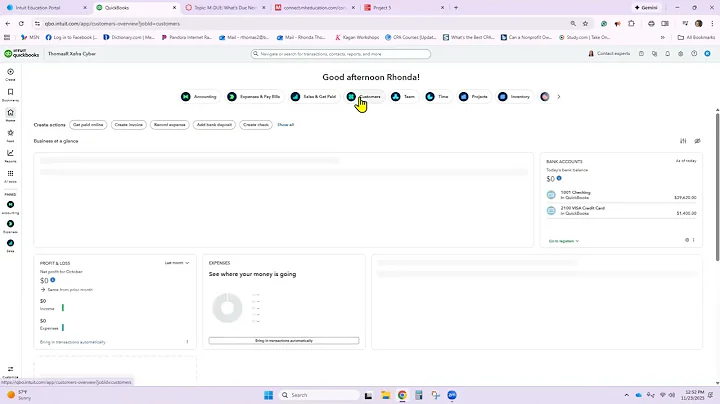Bookmark this page with star icon

coord(585,23)
